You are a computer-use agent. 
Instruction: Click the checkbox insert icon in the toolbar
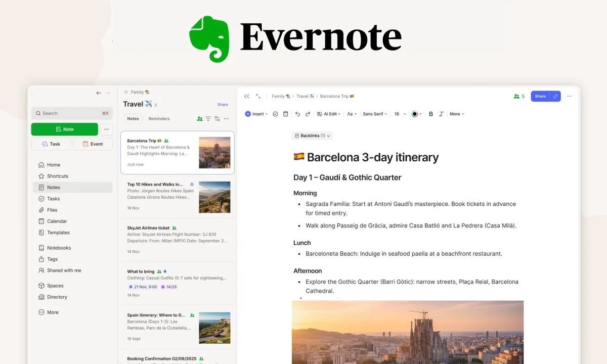[275, 114]
